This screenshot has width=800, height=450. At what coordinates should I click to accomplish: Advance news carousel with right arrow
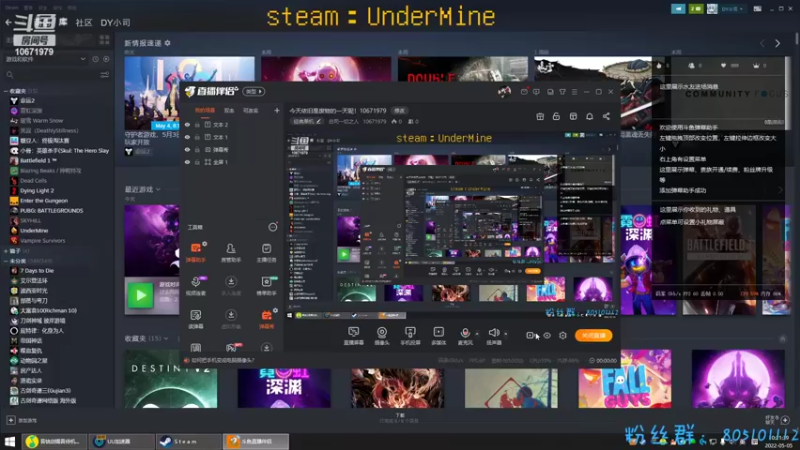[777, 43]
